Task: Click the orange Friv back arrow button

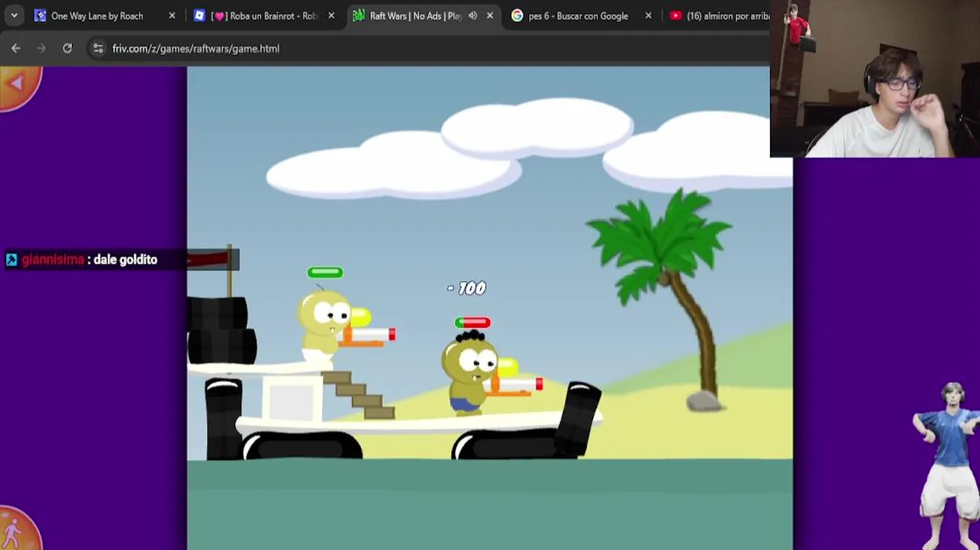Action: 18,85
